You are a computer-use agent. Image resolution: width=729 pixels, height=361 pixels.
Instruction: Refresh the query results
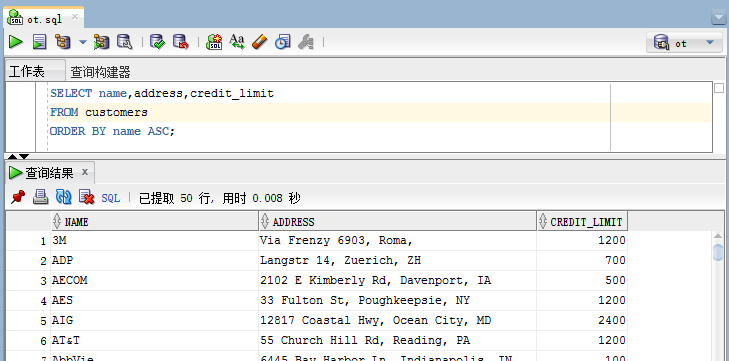[64, 197]
